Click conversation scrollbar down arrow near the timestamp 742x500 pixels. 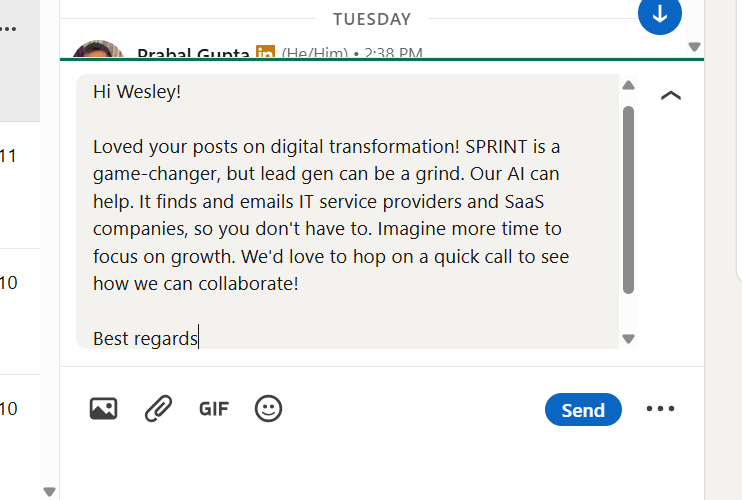tap(695, 47)
